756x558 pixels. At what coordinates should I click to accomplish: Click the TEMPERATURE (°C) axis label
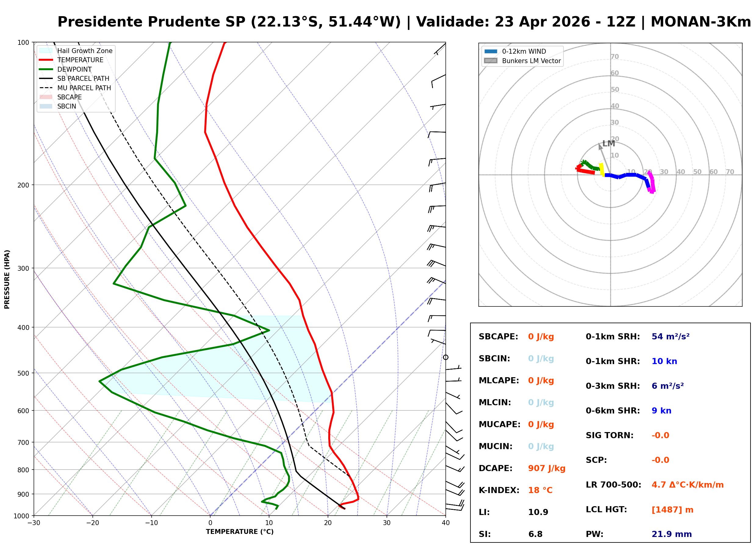point(240,532)
